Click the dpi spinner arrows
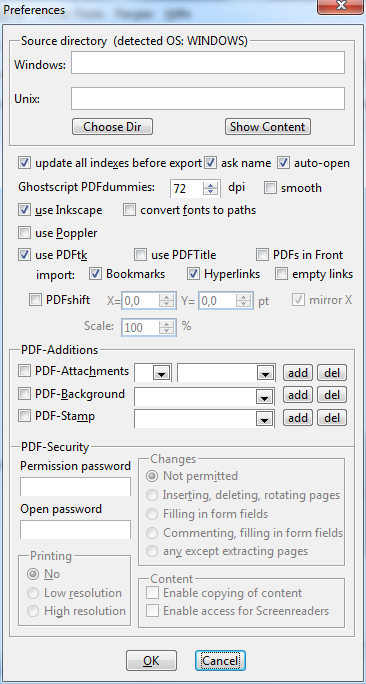Viewport: 366px width, 684px height. [211, 188]
